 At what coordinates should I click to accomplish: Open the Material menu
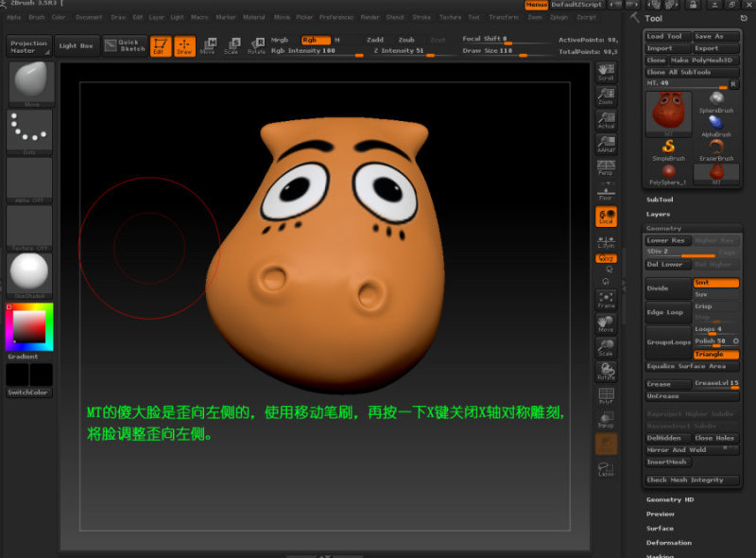(x=253, y=17)
